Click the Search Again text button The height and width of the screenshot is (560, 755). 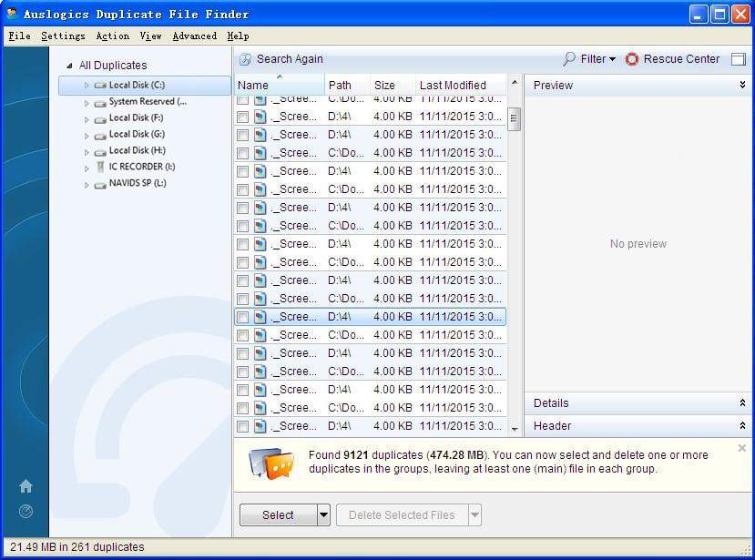click(x=290, y=59)
